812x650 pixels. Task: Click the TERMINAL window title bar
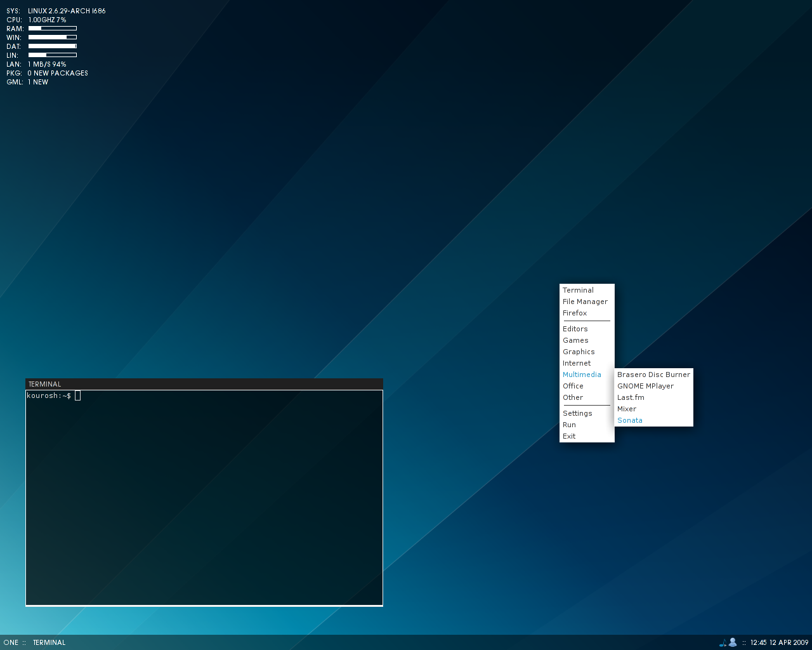(204, 384)
